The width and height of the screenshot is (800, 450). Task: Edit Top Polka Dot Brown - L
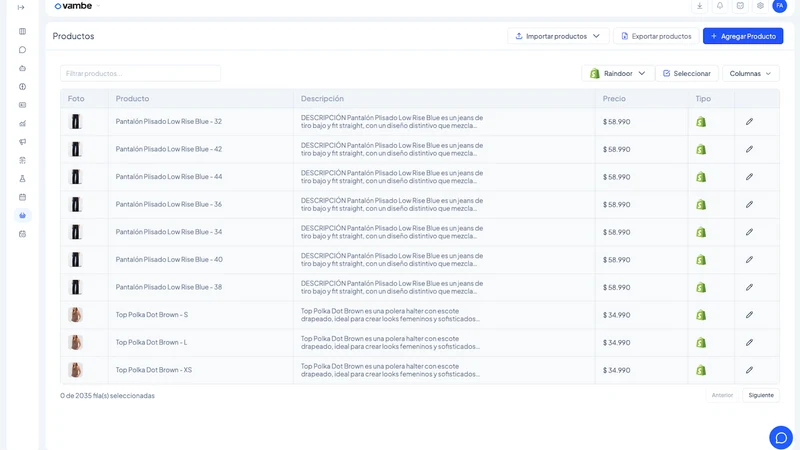pos(749,342)
